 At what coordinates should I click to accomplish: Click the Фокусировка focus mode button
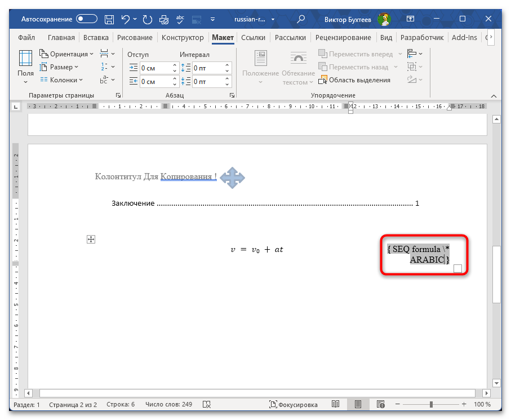pyautogui.click(x=294, y=405)
